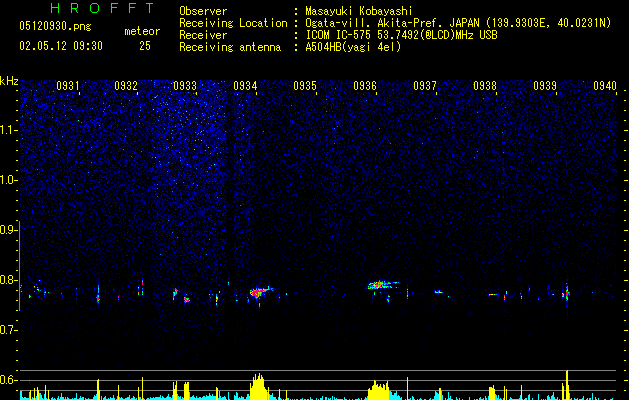Viewport: 629px width, 400px height.
Task: Click the yellow power hump below the 0936 echo
Action: (379, 390)
